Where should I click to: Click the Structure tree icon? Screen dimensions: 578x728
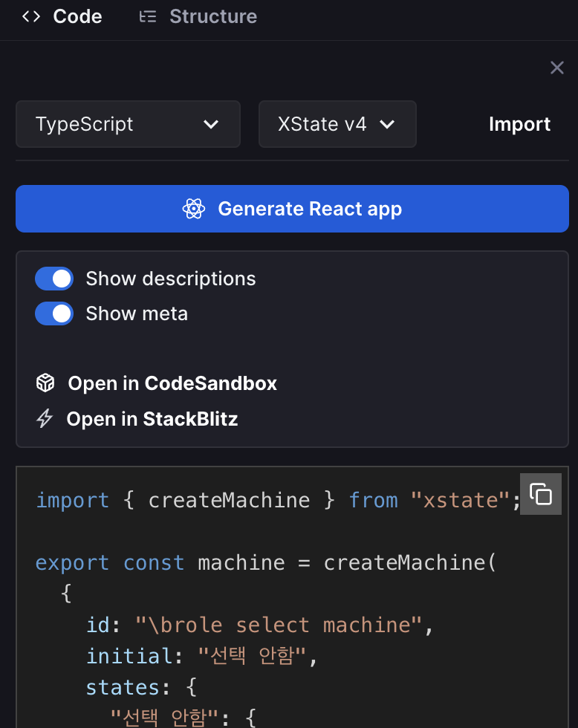pyautogui.click(x=148, y=16)
